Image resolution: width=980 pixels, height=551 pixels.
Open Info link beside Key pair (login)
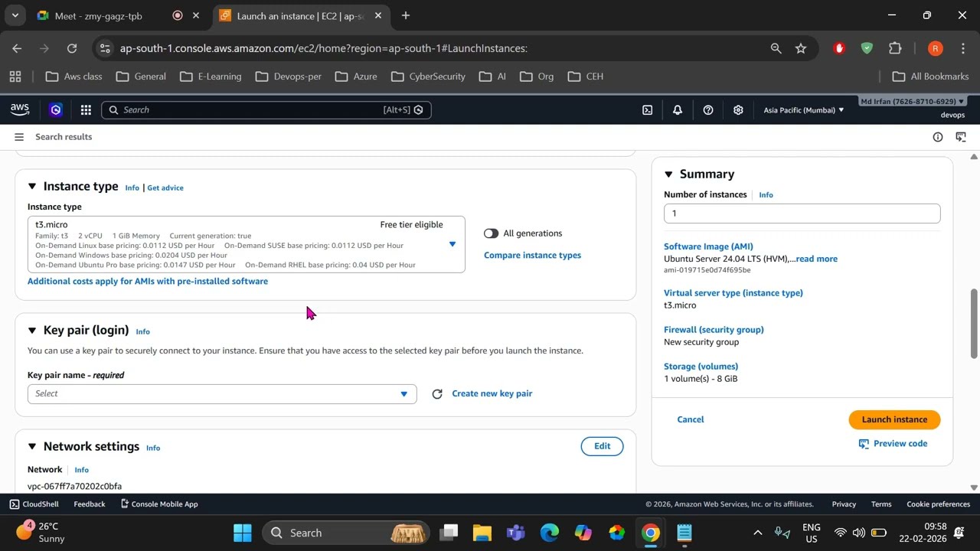(142, 331)
